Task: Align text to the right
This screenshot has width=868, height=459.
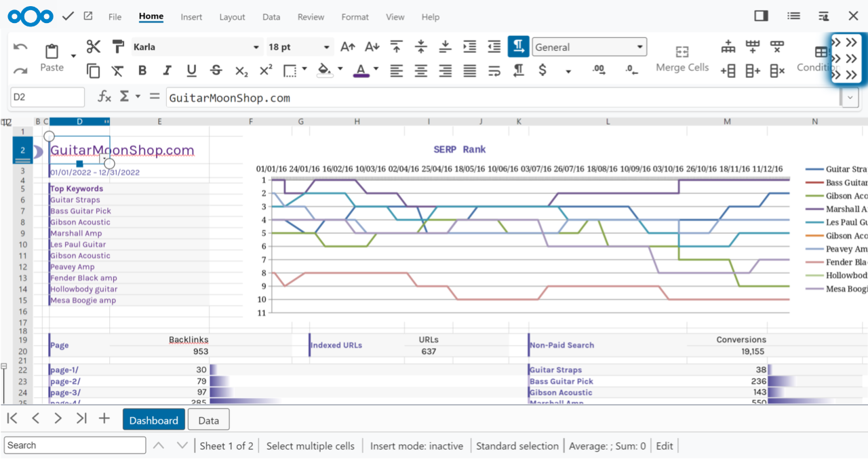Action: pos(446,71)
